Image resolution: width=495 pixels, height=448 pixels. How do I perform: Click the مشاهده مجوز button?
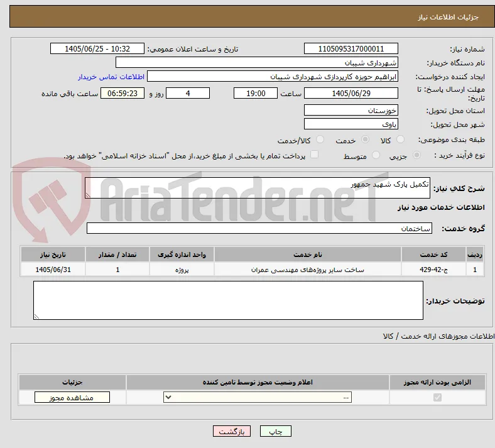click(72, 398)
